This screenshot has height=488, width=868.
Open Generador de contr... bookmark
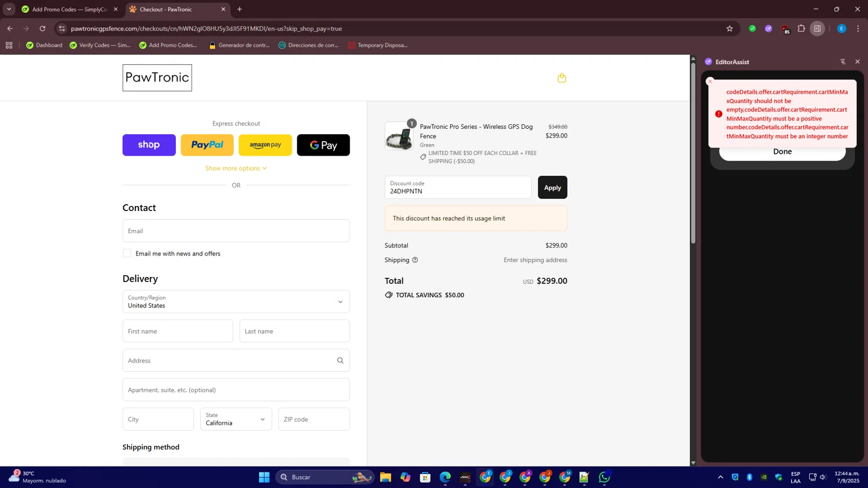tap(239, 45)
